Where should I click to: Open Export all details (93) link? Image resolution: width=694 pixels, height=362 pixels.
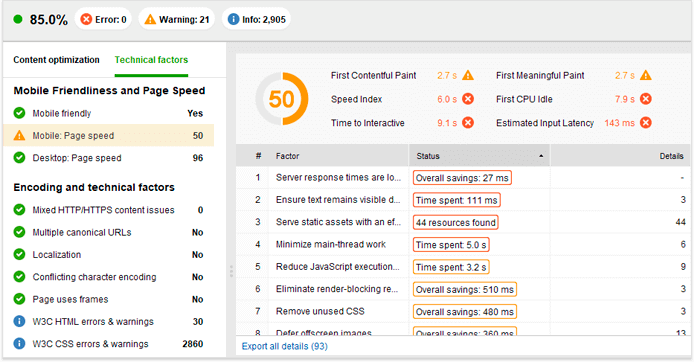point(285,346)
